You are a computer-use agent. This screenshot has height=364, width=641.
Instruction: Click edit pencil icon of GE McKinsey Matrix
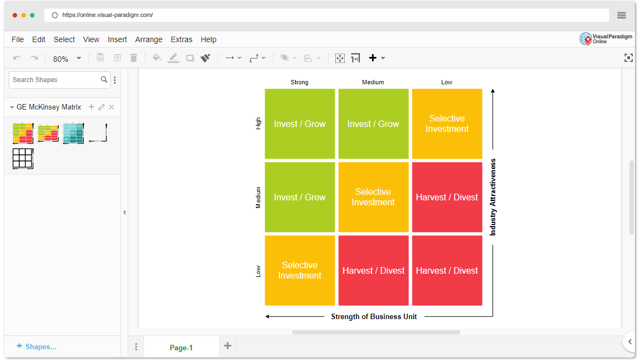coord(101,107)
